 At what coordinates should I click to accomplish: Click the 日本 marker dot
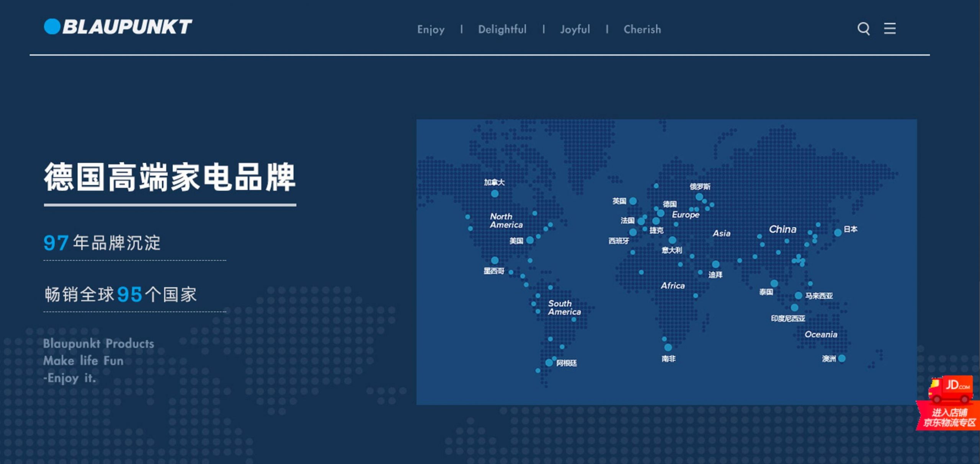(838, 233)
